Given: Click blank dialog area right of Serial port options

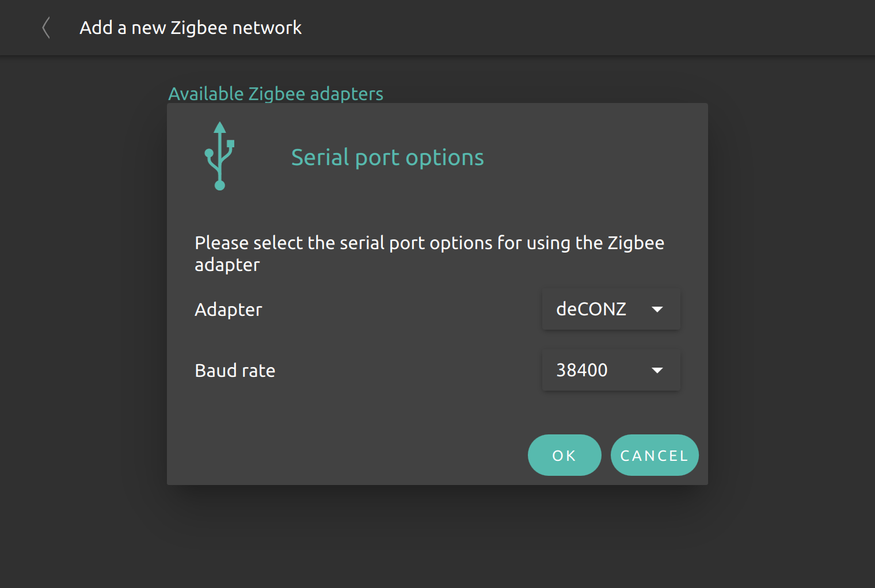Looking at the screenshot, I should click(x=593, y=158).
